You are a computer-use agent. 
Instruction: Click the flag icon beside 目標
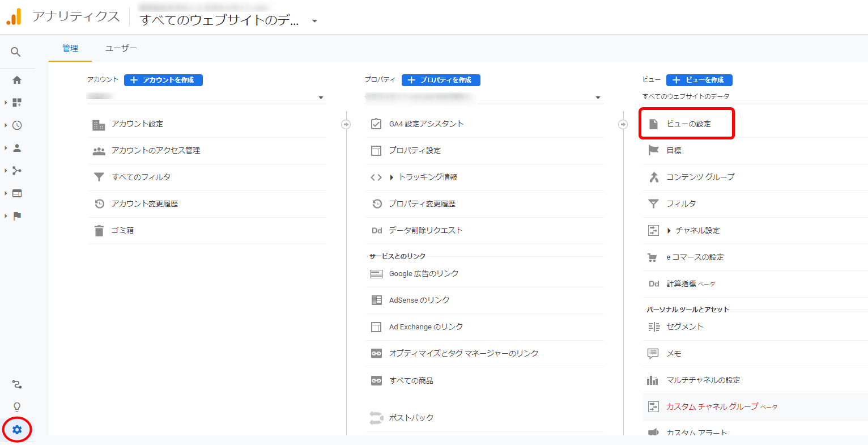tap(654, 150)
